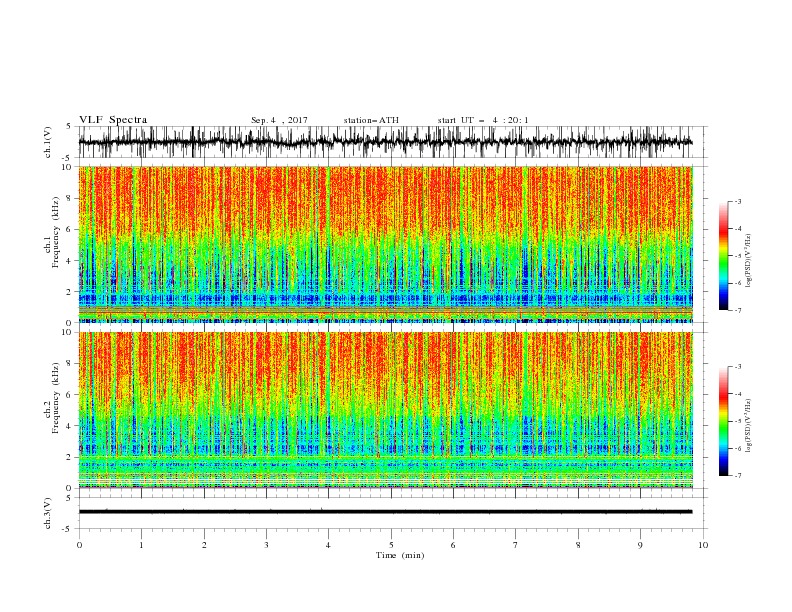The height and width of the screenshot is (612, 792).
Task: Click time axis tick label "7"
Action: (x=516, y=545)
